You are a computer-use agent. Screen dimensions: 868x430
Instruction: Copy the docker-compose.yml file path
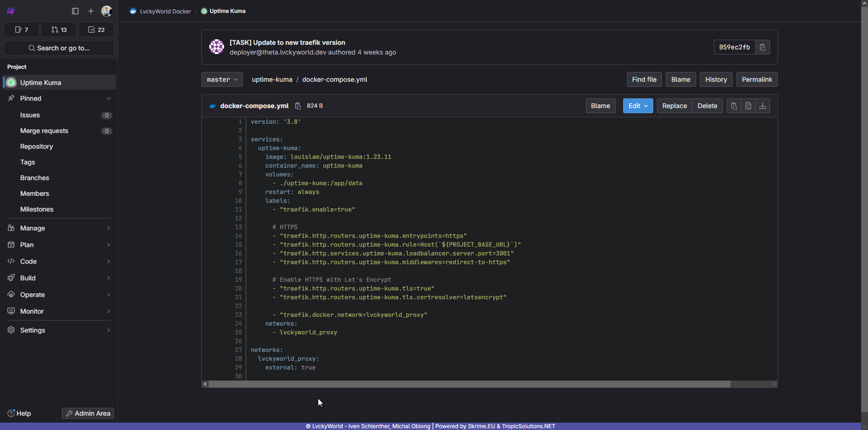[x=298, y=106]
